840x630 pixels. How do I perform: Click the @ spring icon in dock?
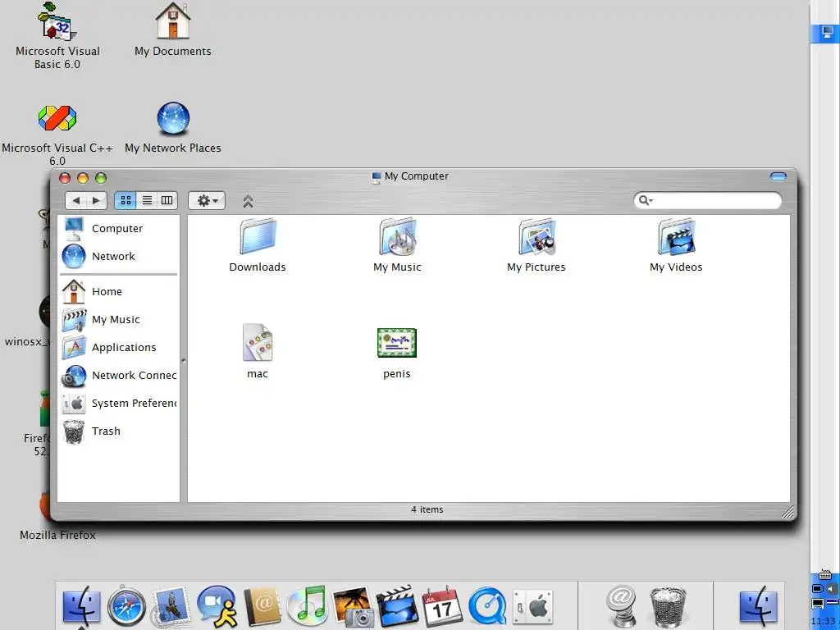[x=622, y=606]
